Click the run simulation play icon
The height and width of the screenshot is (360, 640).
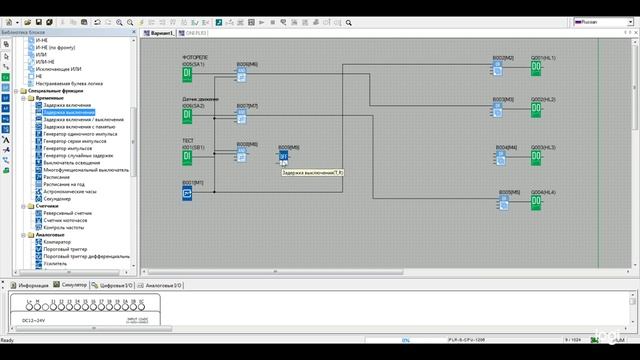point(262,22)
